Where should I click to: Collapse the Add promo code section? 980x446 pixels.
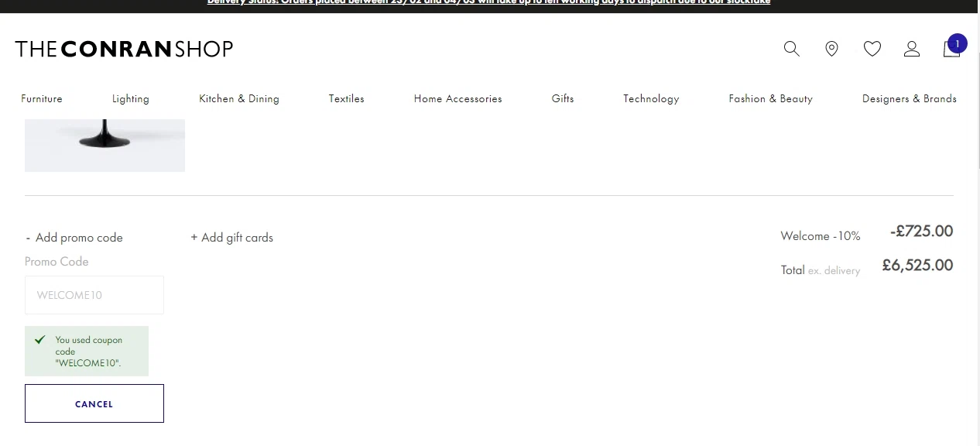[74, 238]
